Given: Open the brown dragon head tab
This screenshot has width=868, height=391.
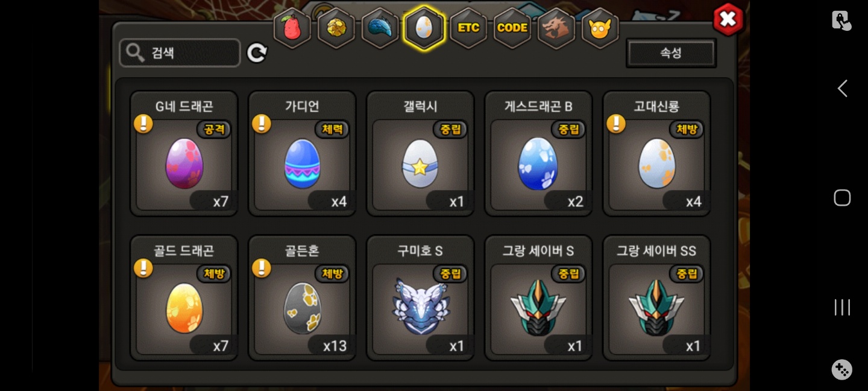Looking at the screenshot, I should (x=556, y=28).
